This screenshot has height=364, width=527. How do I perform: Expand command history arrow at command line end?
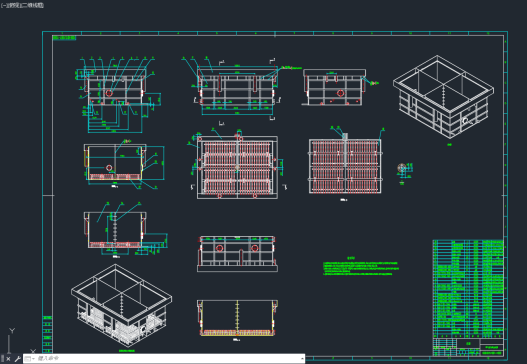point(302,359)
